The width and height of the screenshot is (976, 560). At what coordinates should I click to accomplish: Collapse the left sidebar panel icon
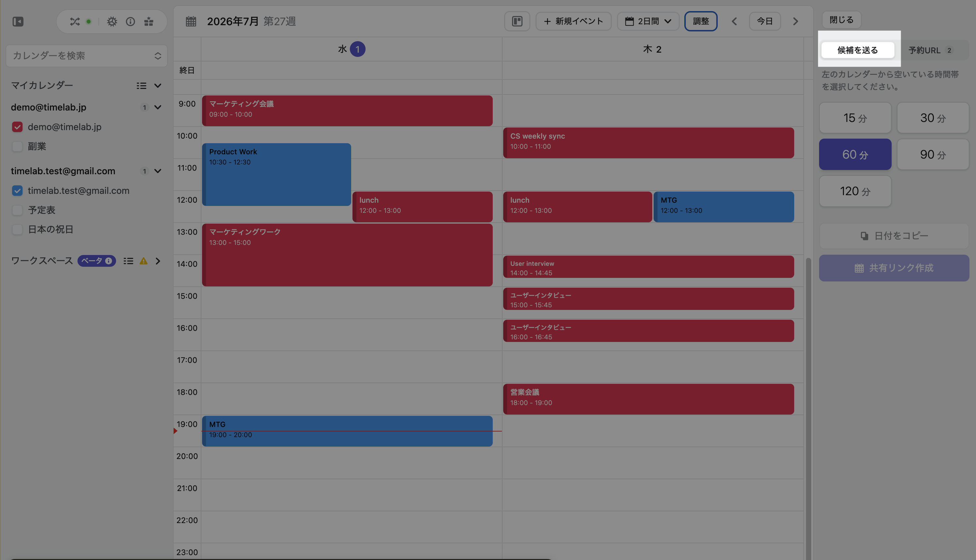point(18,22)
